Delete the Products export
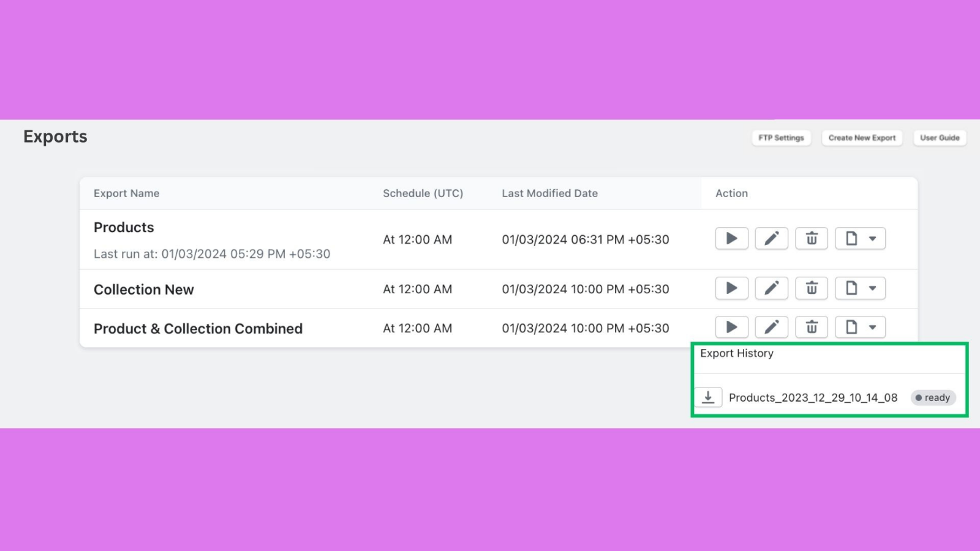980x551 pixels. [x=811, y=239]
